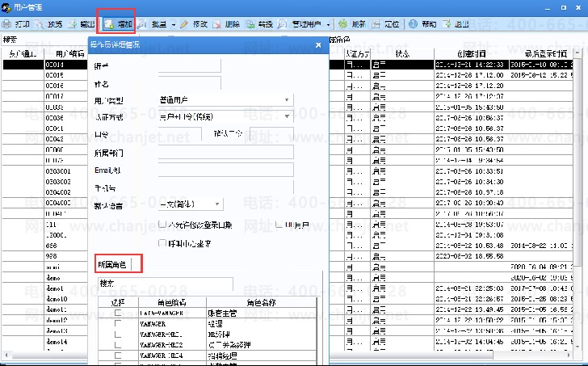Open the 认证方式 combo box
This screenshot has height=366, width=588.
225,116
